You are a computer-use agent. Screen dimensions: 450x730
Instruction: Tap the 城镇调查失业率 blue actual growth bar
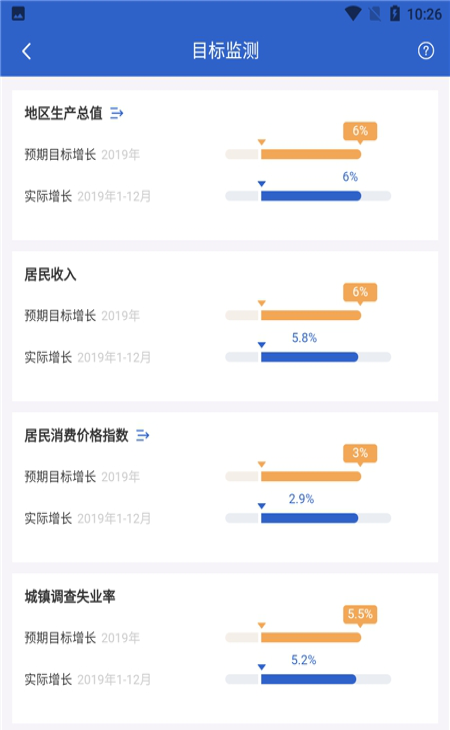tap(308, 679)
